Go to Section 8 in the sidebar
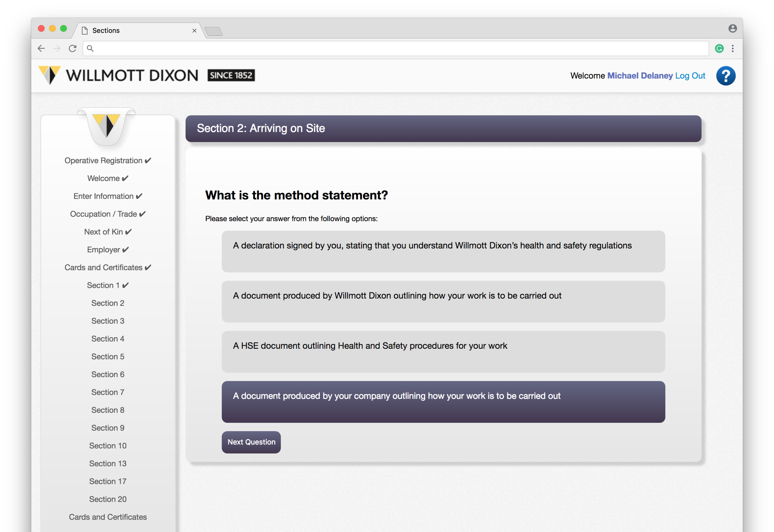This screenshot has height=532, width=774. [108, 410]
